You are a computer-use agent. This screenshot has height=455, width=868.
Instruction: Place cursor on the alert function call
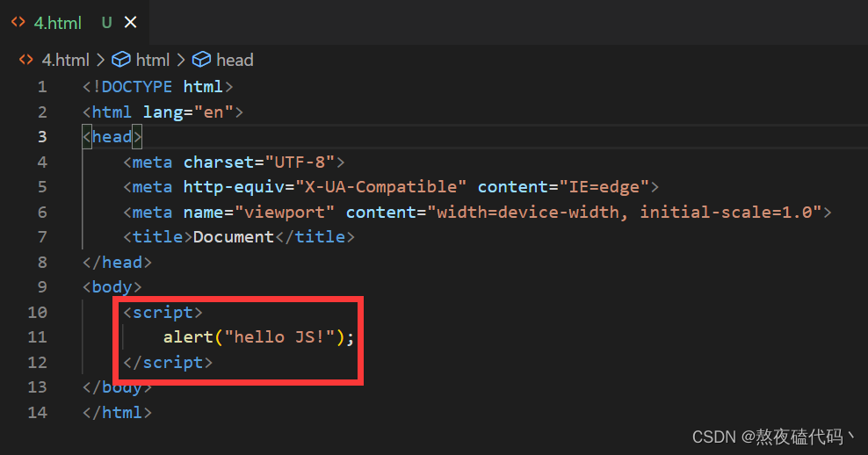click(187, 337)
